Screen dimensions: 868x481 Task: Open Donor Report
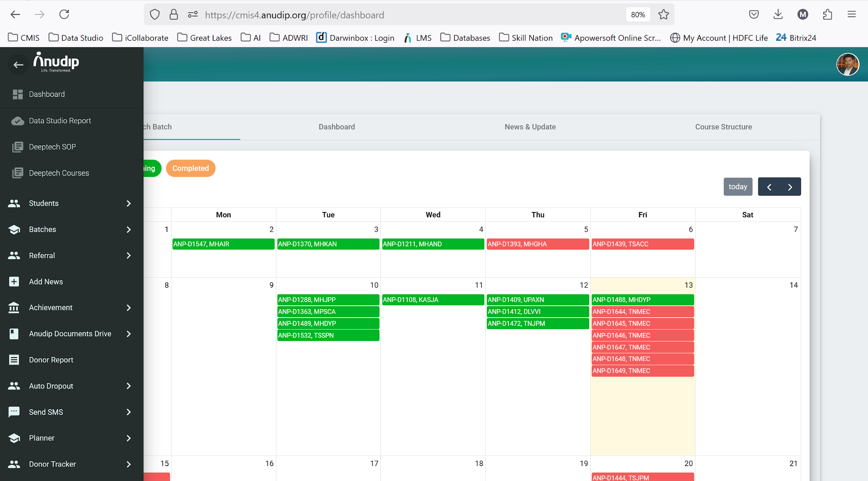[51, 360]
